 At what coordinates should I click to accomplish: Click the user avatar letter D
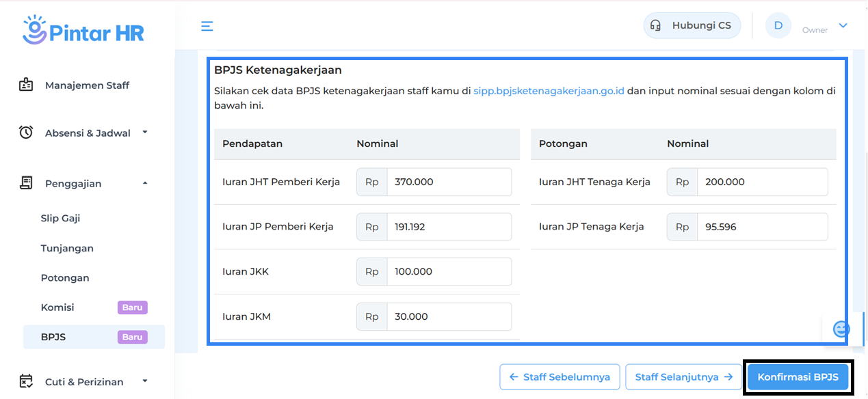coord(778,26)
